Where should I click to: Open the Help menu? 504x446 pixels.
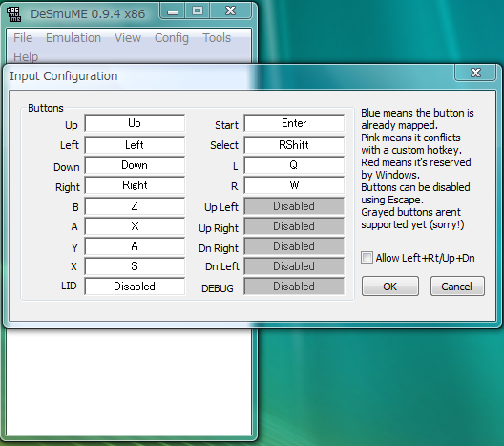tap(26, 57)
